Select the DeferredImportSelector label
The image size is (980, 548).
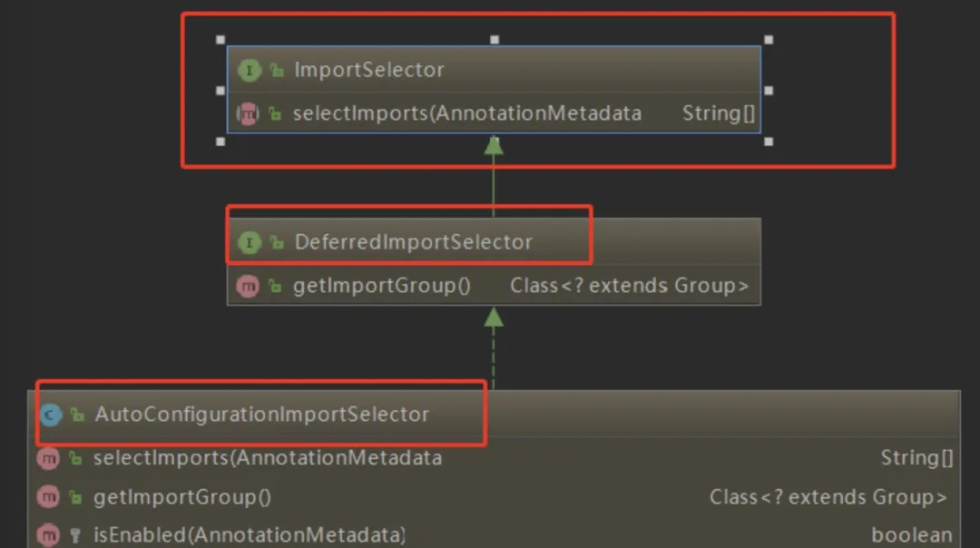(x=413, y=242)
